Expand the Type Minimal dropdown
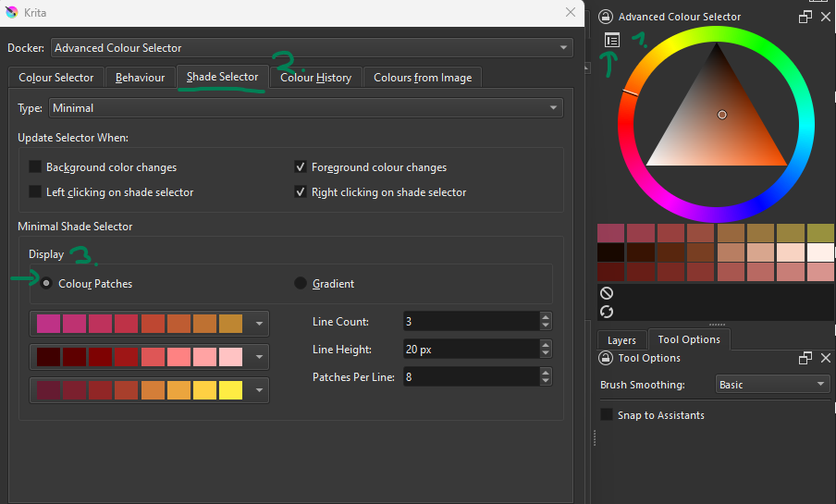The height and width of the screenshot is (504, 836). coord(305,108)
